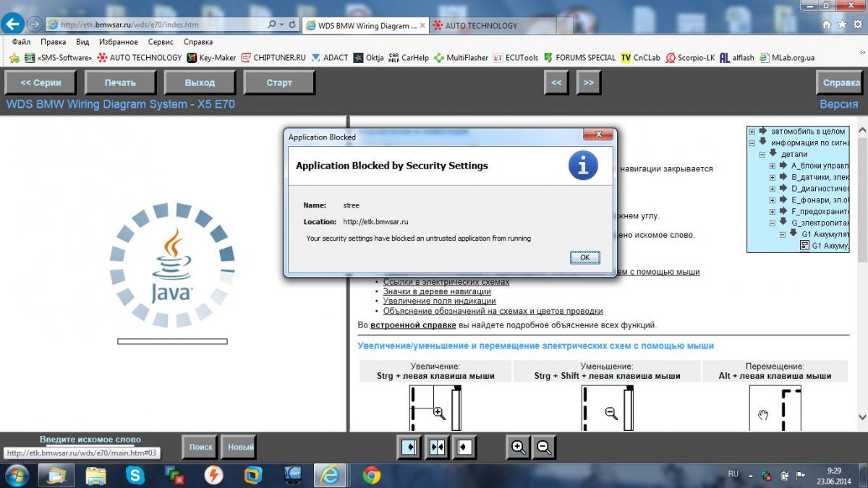Collapse the 'детали' tree node
Image resolution: width=868 pixels, height=488 pixels.
point(762,155)
